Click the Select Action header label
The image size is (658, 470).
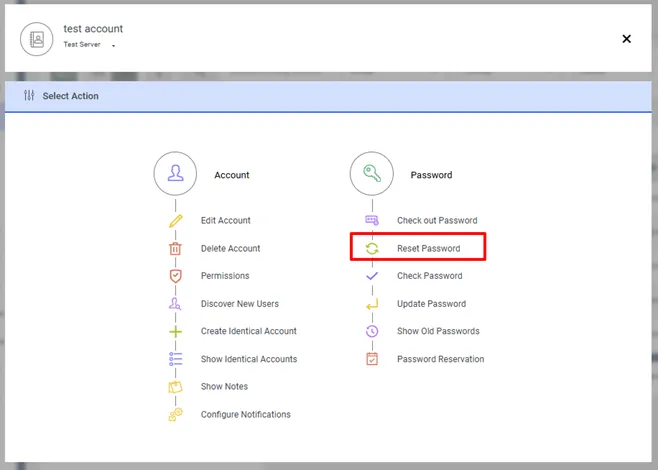pyautogui.click(x=70, y=96)
